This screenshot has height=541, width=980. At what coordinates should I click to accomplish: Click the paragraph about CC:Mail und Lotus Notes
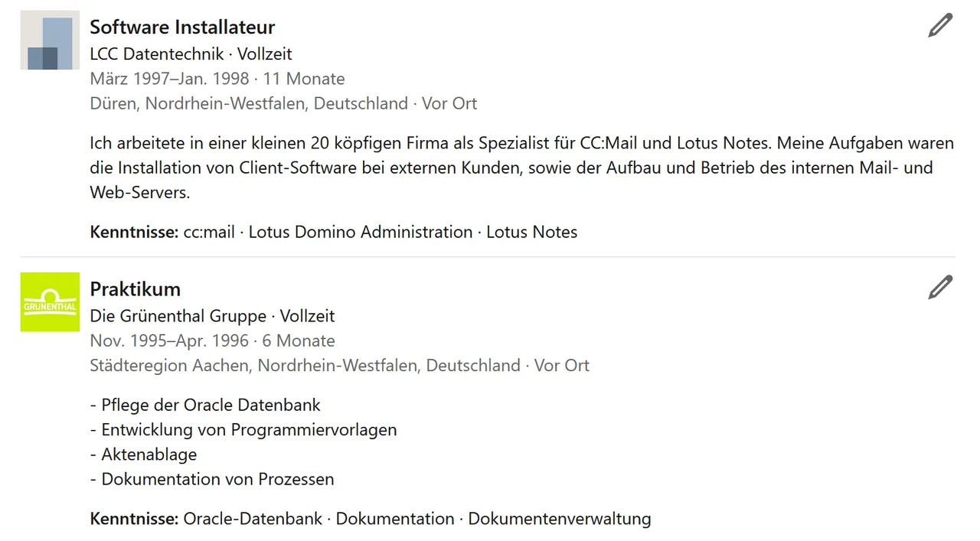coord(522,168)
